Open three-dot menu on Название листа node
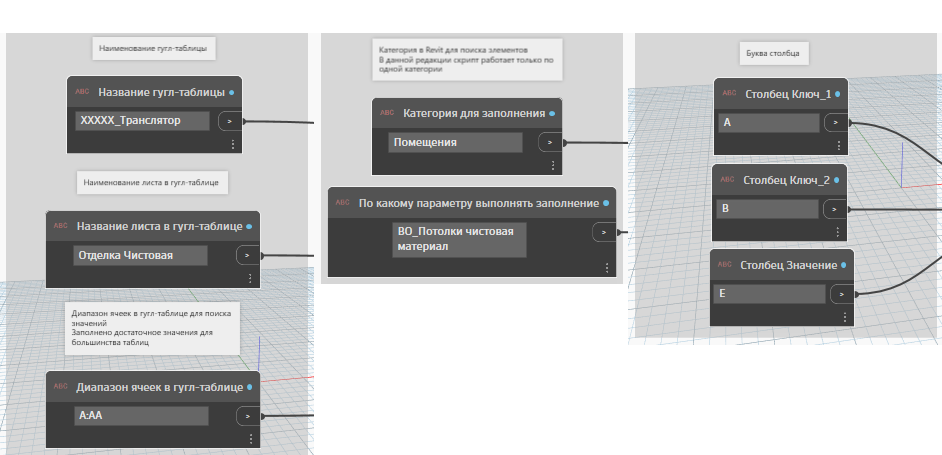Viewport: 942px width, 455px height. tap(250, 277)
